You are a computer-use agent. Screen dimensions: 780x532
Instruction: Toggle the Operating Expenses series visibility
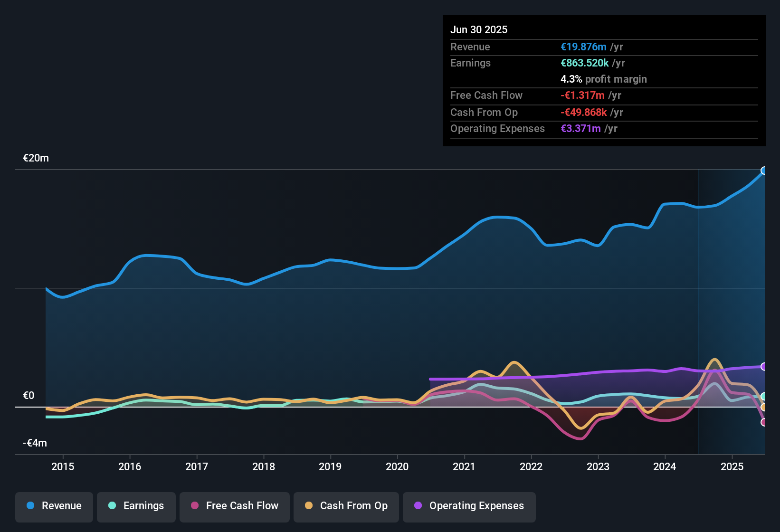point(469,506)
